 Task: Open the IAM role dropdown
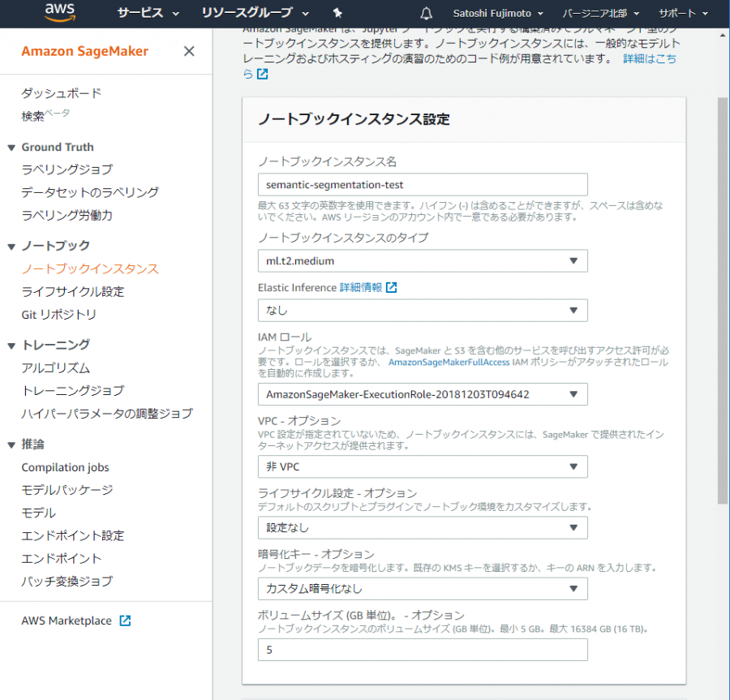click(423, 394)
